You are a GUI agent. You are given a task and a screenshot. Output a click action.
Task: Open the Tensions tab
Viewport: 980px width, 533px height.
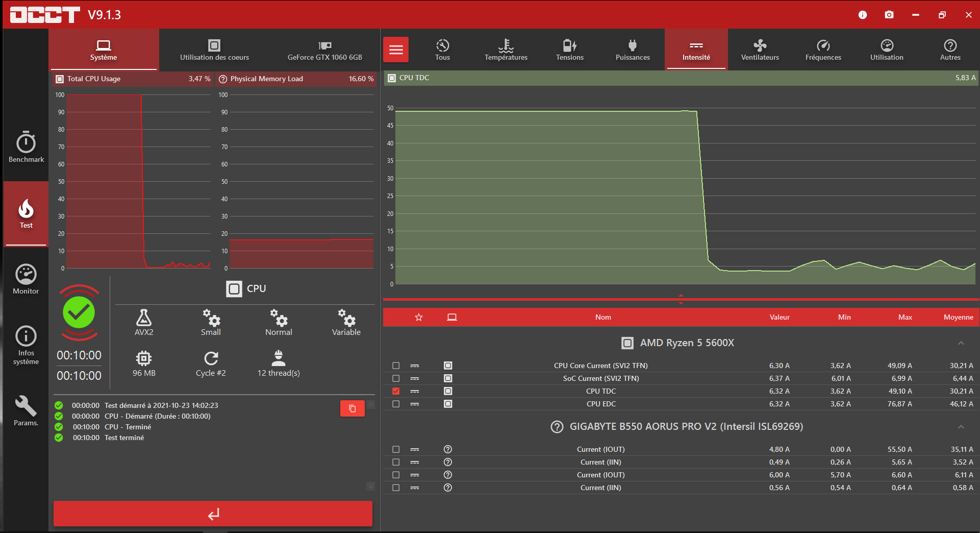coord(570,50)
